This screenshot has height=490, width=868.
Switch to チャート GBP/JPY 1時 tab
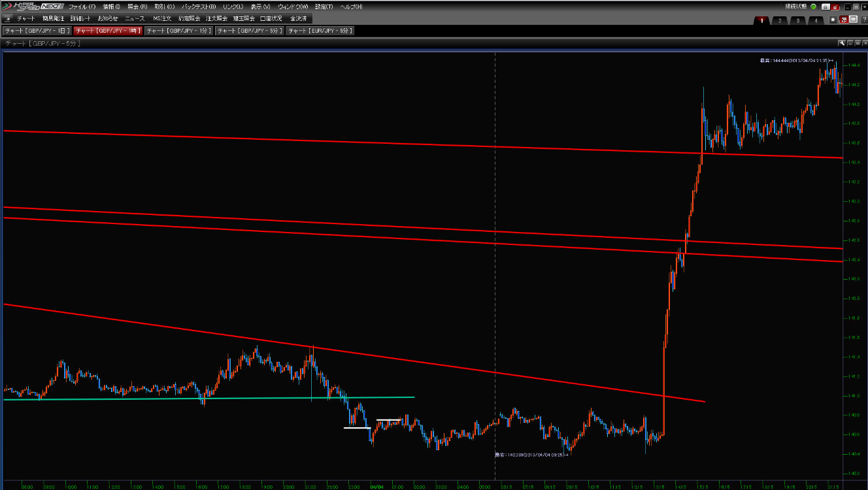[108, 31]
